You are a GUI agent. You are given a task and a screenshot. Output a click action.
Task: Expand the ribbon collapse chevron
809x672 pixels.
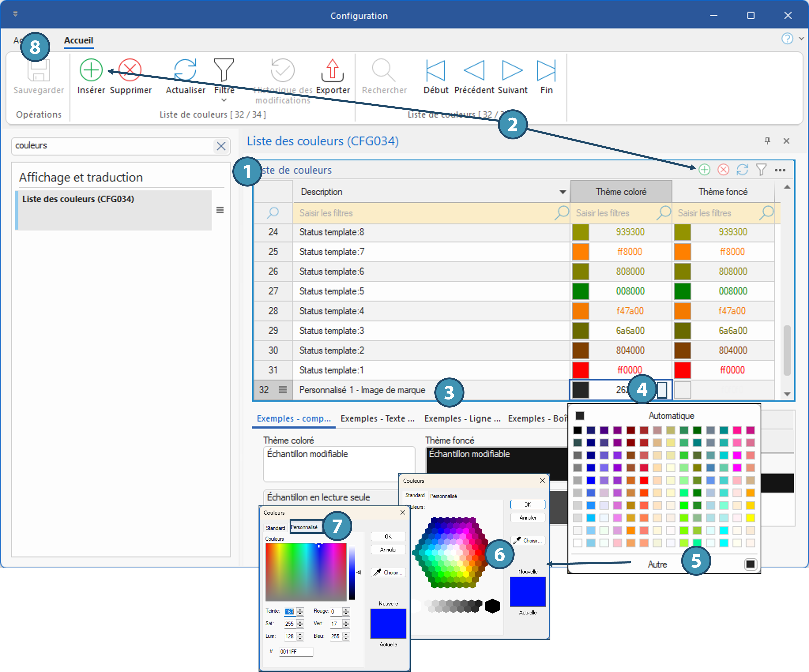point(801,39)
